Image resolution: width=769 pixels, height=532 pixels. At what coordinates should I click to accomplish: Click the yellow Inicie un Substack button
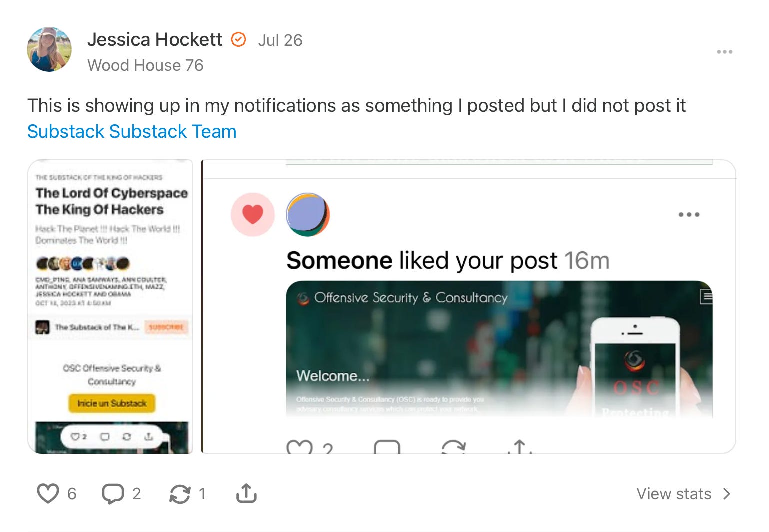[x=112, y=403]
